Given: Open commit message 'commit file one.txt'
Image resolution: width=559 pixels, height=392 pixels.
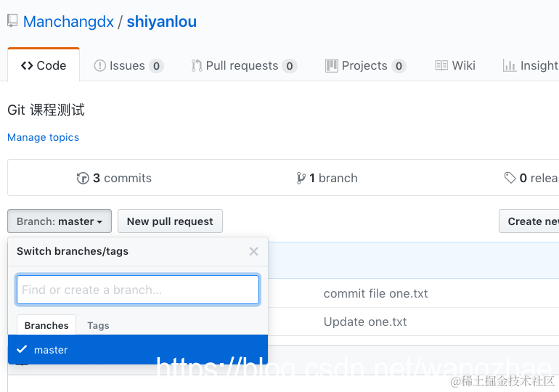Looking at the screenshot, I should [x=375, y=293].
